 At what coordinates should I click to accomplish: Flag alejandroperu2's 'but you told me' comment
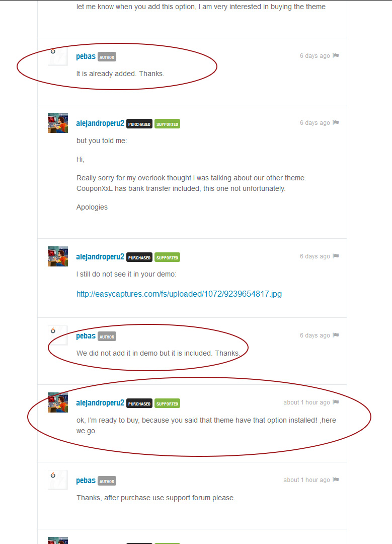click(336, 122)
